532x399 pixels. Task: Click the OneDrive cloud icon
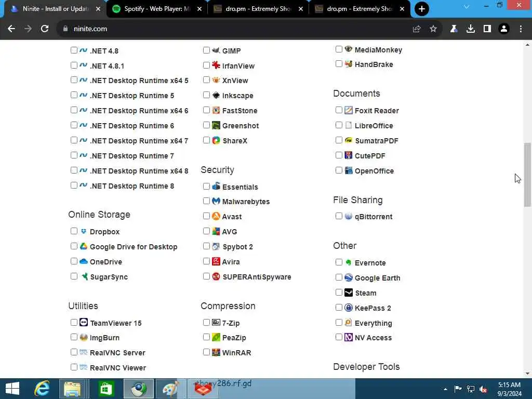tap(84, 261)
